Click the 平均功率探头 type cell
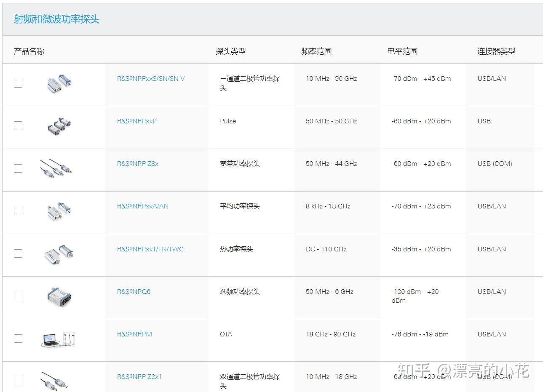 click(240, 206)
